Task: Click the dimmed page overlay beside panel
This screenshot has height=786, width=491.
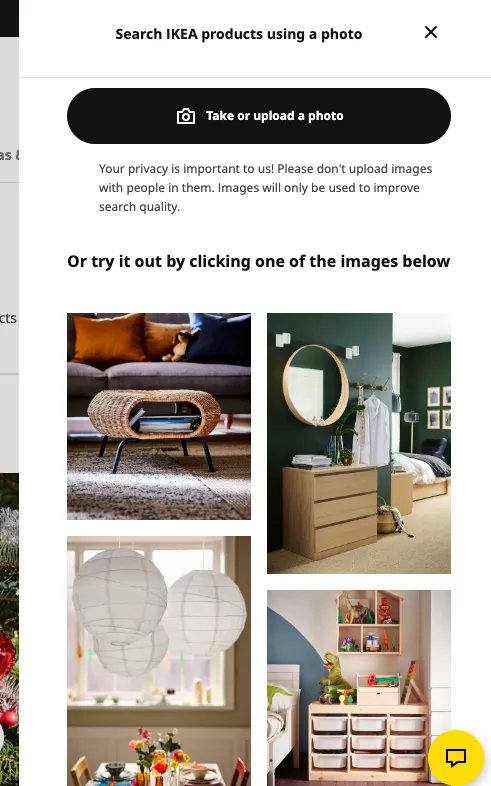Action: tap(9, 251)
